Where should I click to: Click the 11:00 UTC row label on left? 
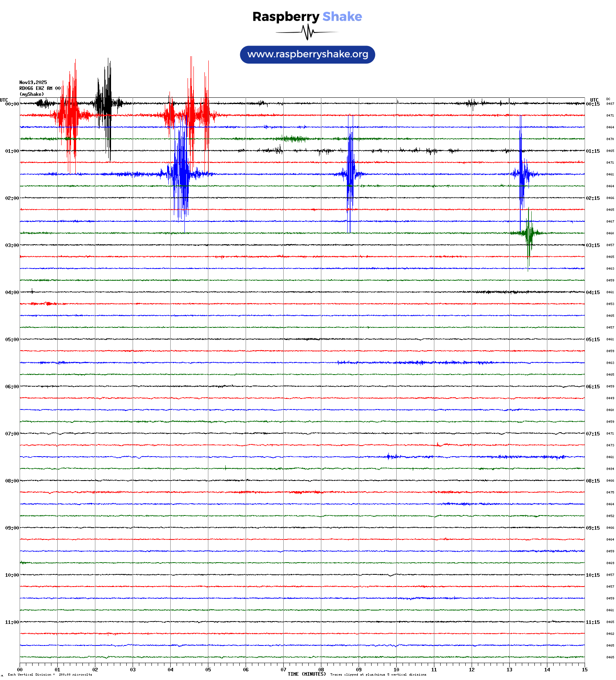(12, 622)
